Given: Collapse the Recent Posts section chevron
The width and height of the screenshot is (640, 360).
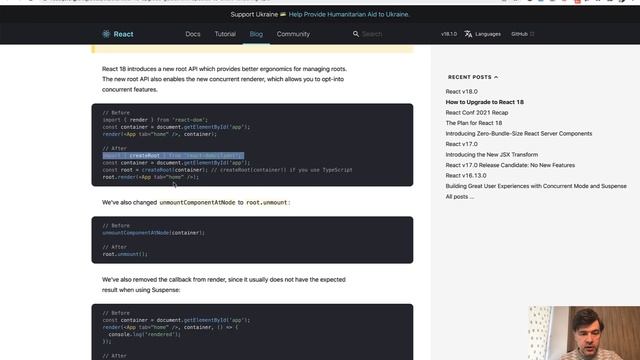Looking at the screenshot, I should (x=496, y=77).
